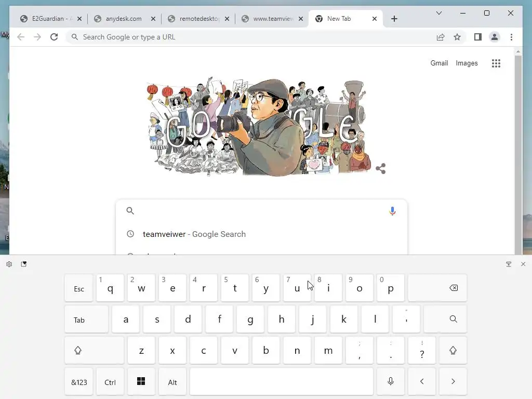Open the Images link
532x399 pixels.
[467, 63]
